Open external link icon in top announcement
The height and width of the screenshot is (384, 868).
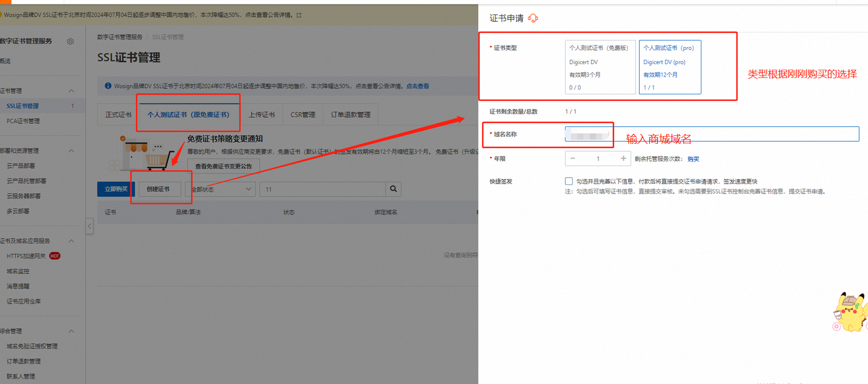pos(299,15)
